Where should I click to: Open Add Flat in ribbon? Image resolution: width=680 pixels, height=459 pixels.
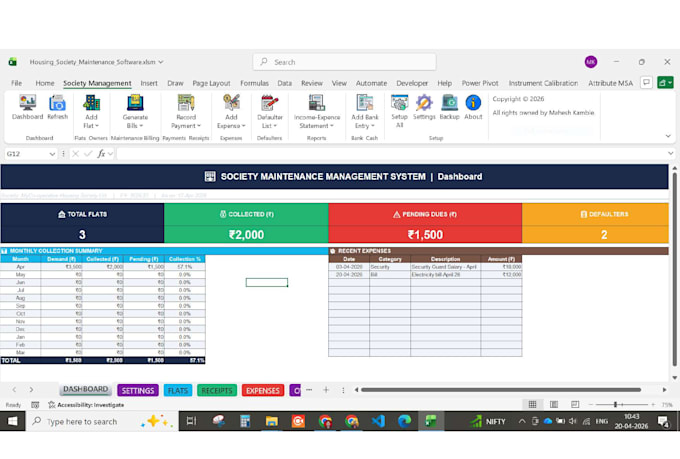point(91,112)
